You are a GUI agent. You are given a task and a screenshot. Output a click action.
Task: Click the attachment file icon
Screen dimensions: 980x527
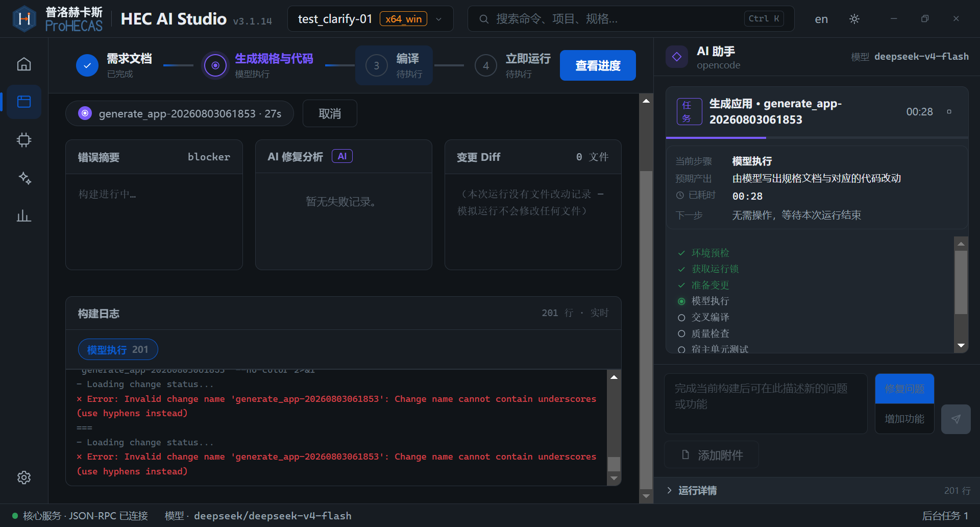685,454
